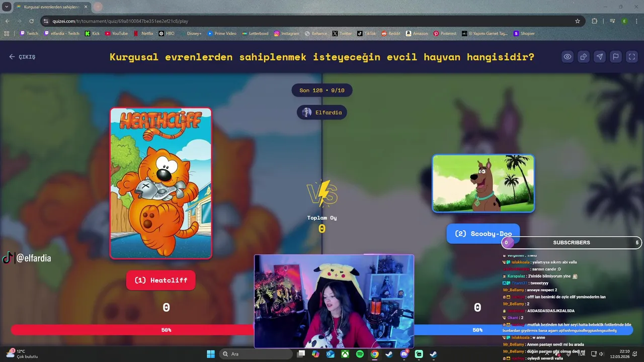The width and height of the screenshot is (644, 362).
Task: Open the Windows Start button
Action: tap(211, 354)
